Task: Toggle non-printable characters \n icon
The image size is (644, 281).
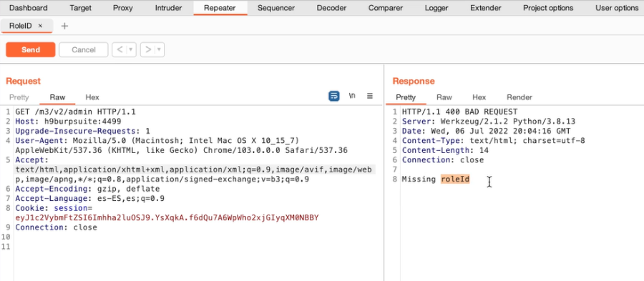Action: 352,96
